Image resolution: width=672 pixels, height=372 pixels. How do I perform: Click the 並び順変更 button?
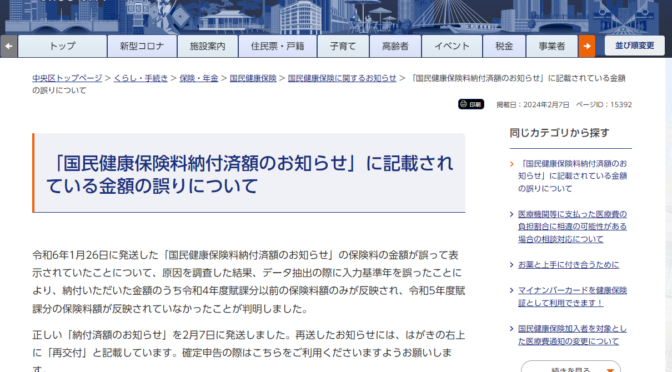[x=635, y=46]
